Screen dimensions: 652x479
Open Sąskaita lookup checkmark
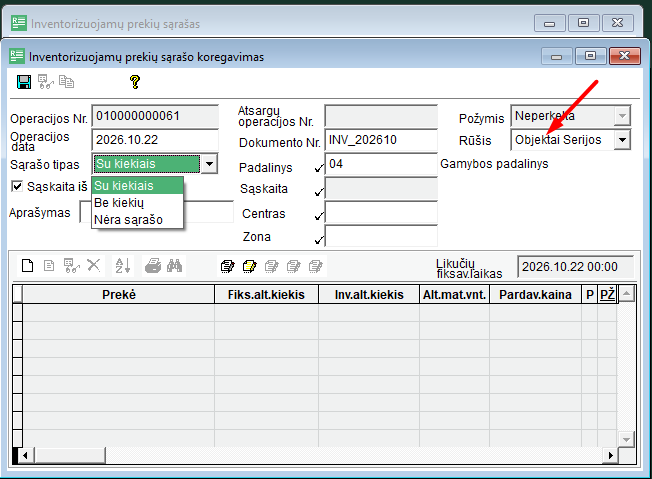point(319,192)
